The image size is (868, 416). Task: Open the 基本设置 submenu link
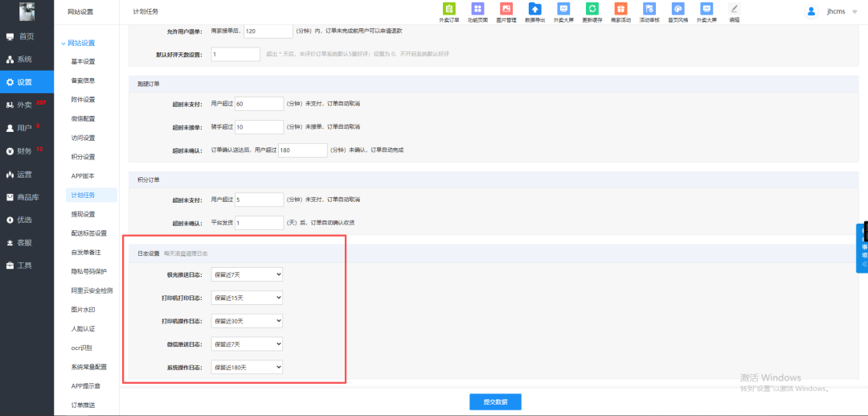pos(83,61)
